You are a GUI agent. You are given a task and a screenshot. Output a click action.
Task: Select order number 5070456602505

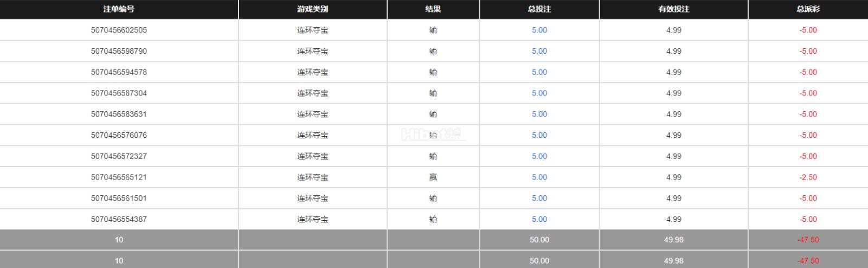click(x=119, y=30)
